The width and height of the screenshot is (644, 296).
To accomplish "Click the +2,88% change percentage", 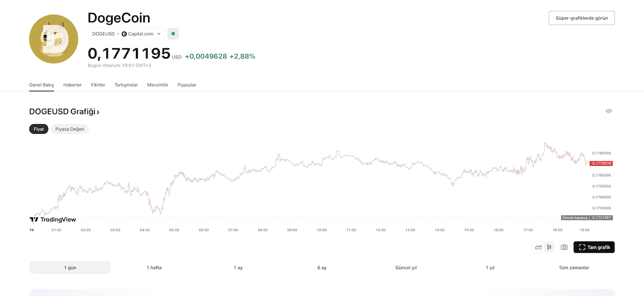I will point(243,56).
